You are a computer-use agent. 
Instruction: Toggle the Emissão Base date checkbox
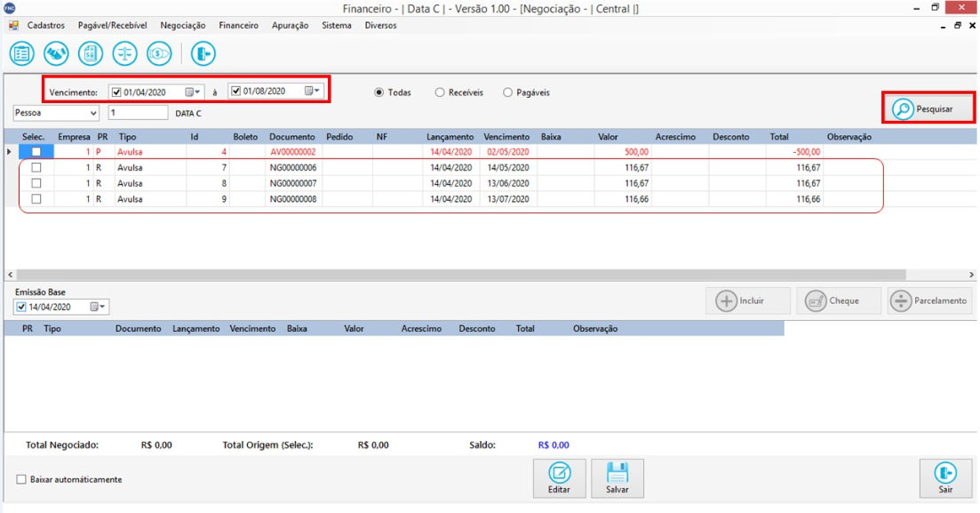coord(21,307)
